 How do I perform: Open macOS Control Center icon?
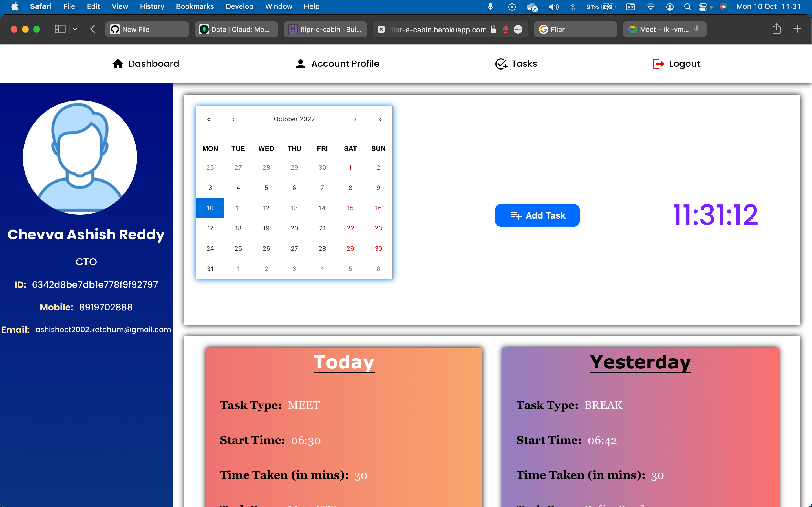pyautogui.click(x=703, y=7)
